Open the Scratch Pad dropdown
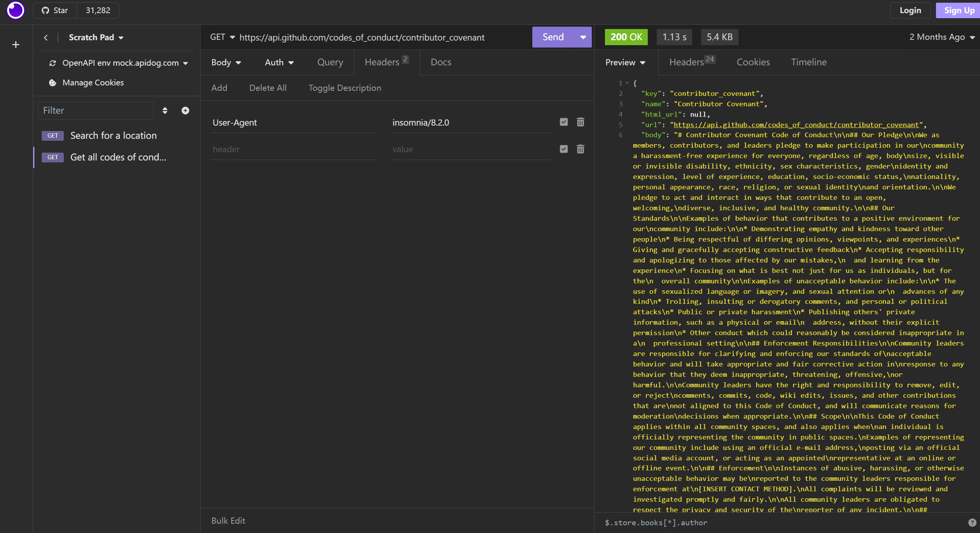Image resolution: width=980 pixels, height=533 pixels. click(96, 37)
